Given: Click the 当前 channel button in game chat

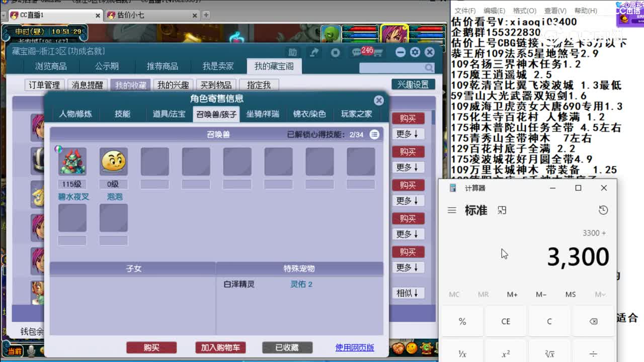Looking at the screenshot, I should click(15, 351).
